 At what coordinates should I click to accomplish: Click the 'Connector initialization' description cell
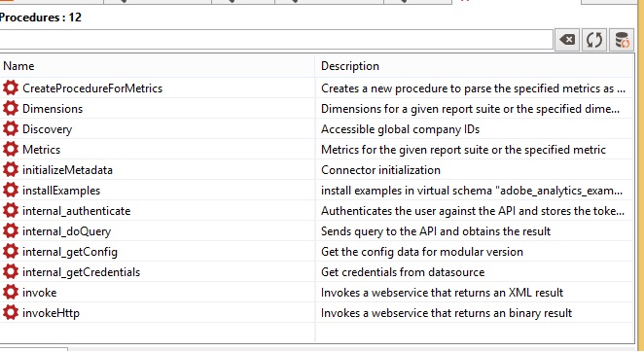tap(475, 169)
